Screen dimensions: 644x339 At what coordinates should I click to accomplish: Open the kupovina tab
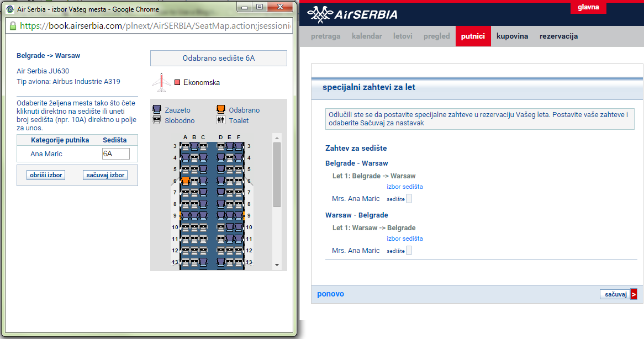(512, 36)
